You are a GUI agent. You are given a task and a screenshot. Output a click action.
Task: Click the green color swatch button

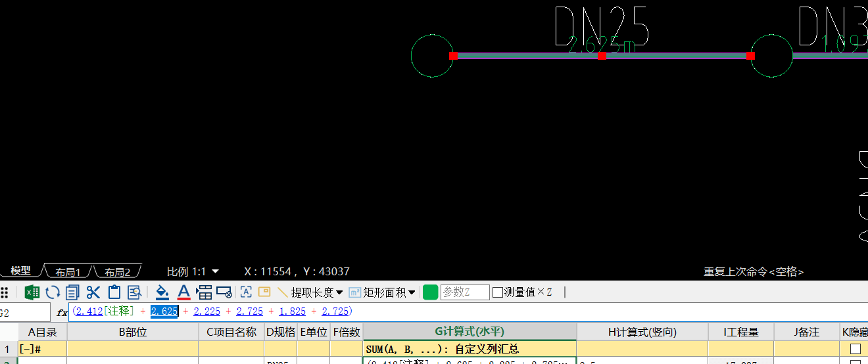click(x=431, y=292)
